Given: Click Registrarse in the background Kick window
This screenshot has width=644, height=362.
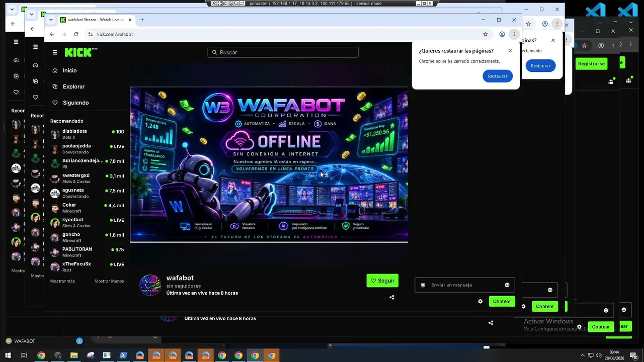Looking at the screenshot, I should 591,64.
